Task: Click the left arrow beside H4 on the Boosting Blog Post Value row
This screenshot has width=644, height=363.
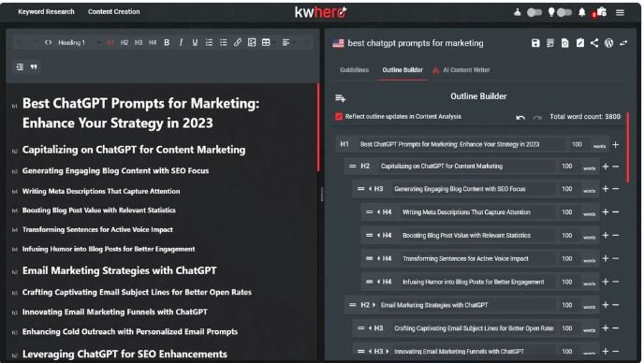Action: click(x=378, y=235)
